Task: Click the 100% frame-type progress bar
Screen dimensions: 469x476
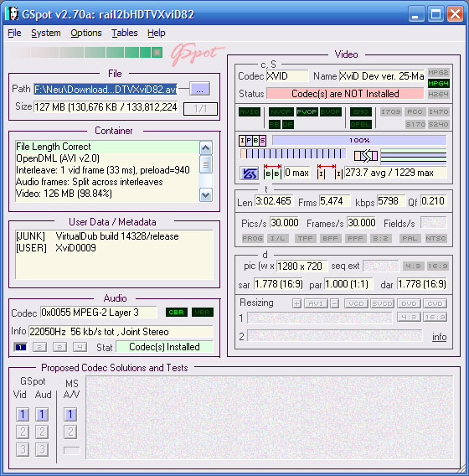Action: [359, 140]
